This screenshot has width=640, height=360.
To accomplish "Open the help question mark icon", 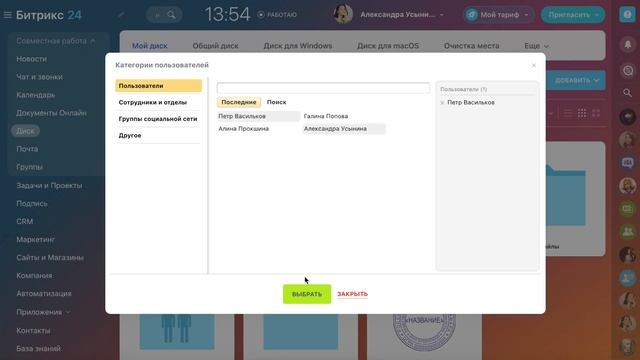I will click(627, 15).
